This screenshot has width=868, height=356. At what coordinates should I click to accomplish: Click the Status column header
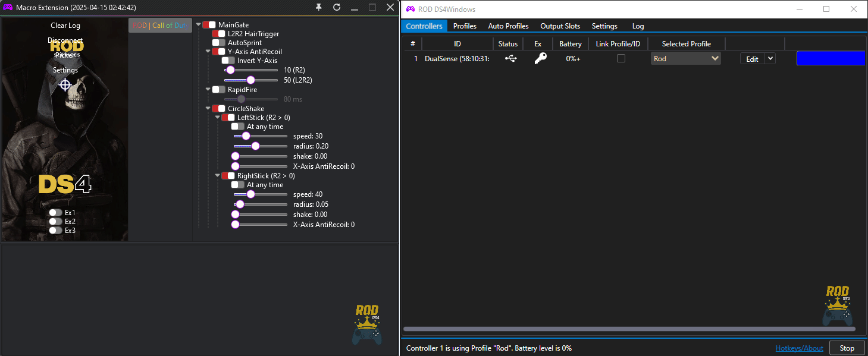click(508, 44)
